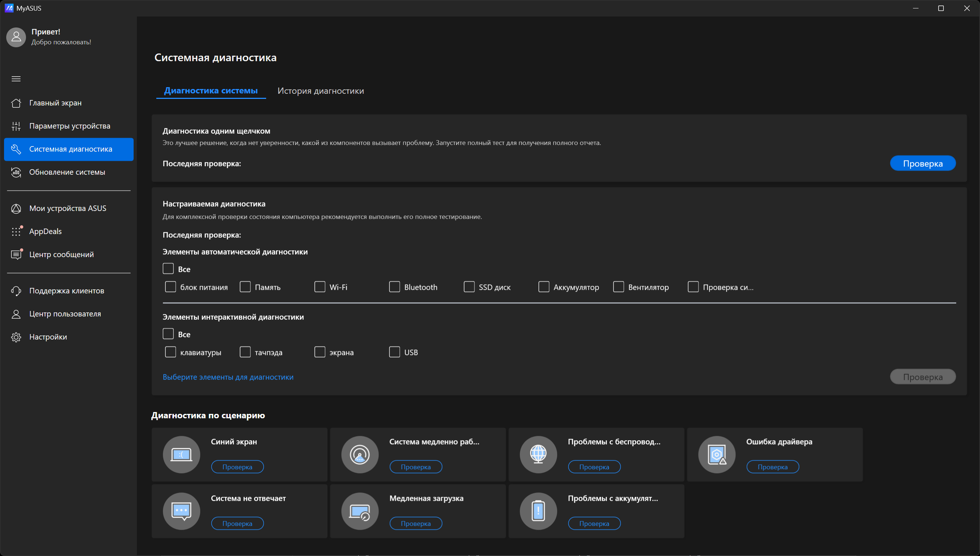Check the Проверка си... checkbox
This screenshot has height=556, width=980.
click(693, 287)
